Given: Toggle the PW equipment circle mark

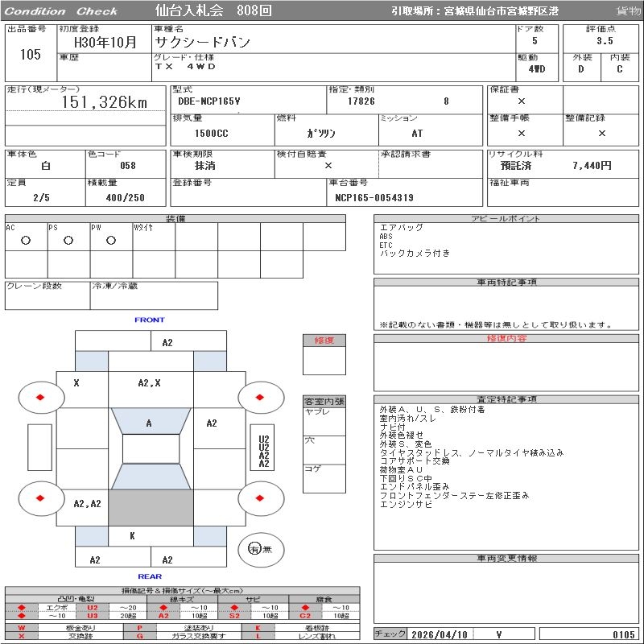Looking at the screenshot, I should point(111,240).
